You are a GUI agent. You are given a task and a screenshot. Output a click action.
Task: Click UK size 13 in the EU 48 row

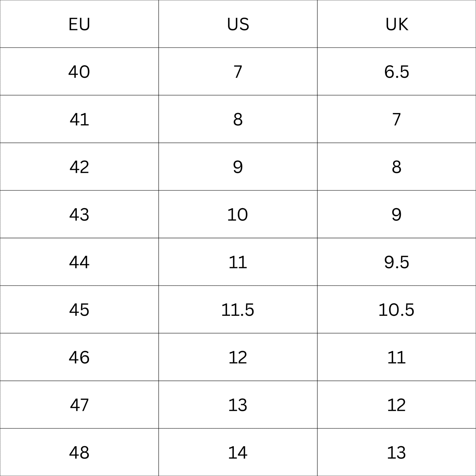(397, 452)
